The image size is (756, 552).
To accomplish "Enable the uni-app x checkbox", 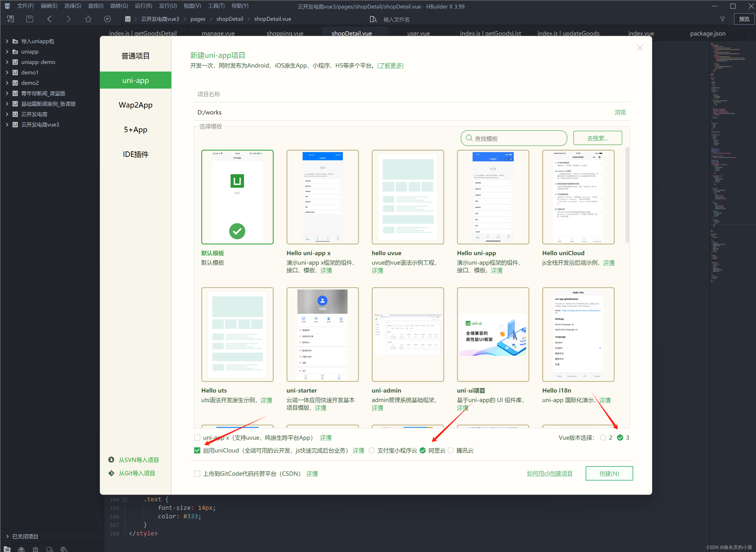I will [197, 438].
